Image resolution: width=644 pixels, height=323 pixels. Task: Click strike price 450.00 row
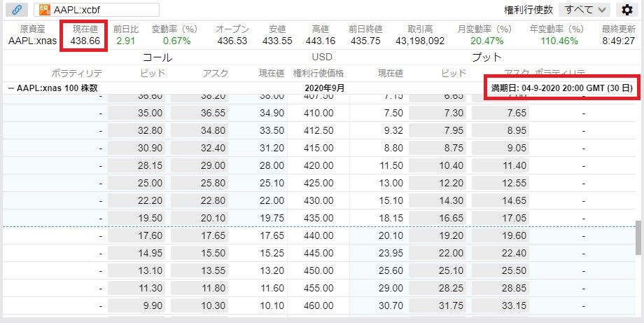[x=318, y=271]
